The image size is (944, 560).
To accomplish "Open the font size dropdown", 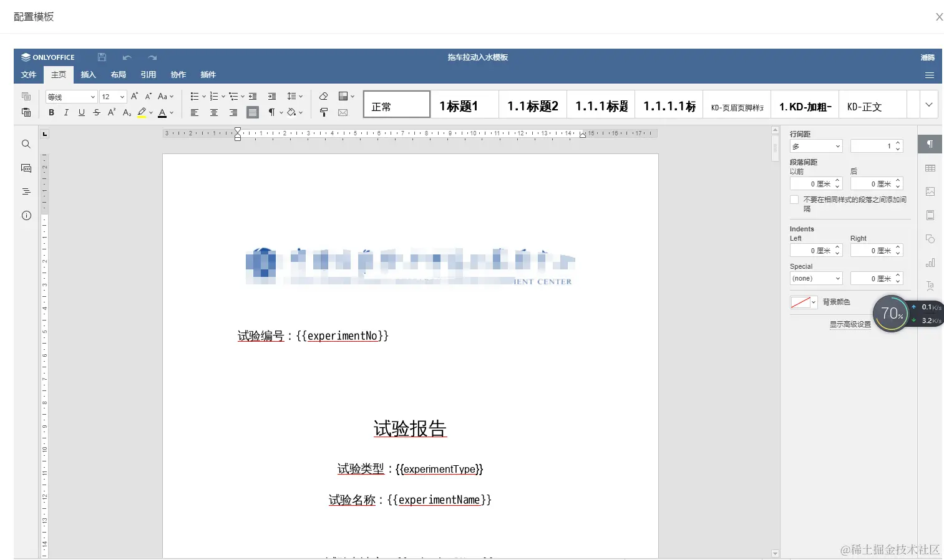I will (x=122, y=97).
